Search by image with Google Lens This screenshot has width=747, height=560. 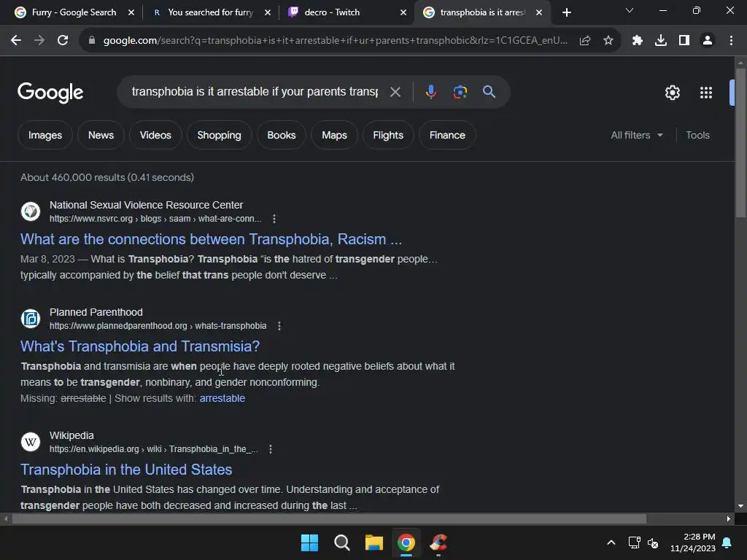460,92
